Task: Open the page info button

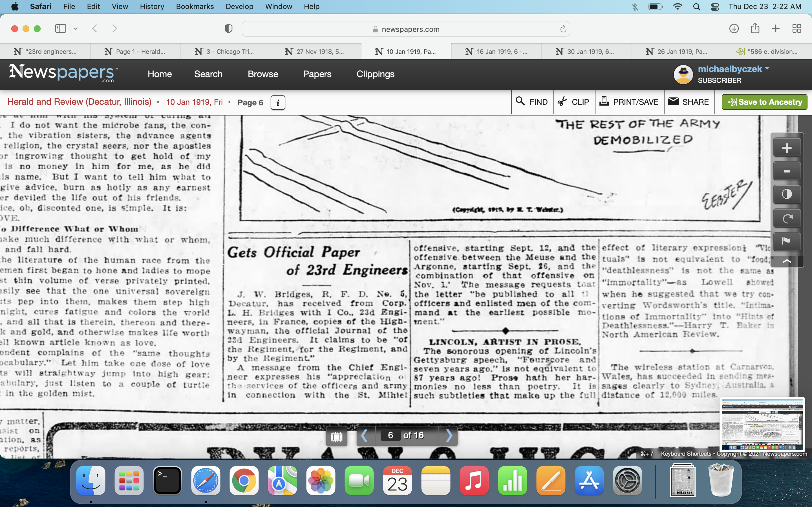Action: pos(277,103)
